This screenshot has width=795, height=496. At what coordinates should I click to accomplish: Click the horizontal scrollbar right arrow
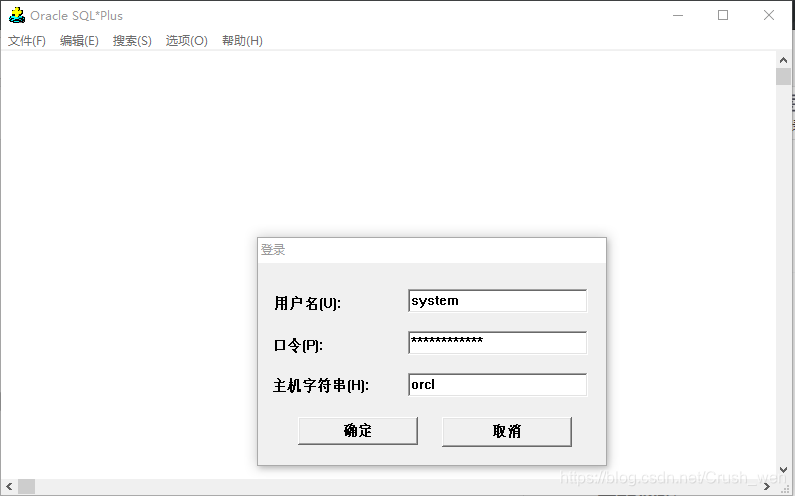tap(767, 486)
